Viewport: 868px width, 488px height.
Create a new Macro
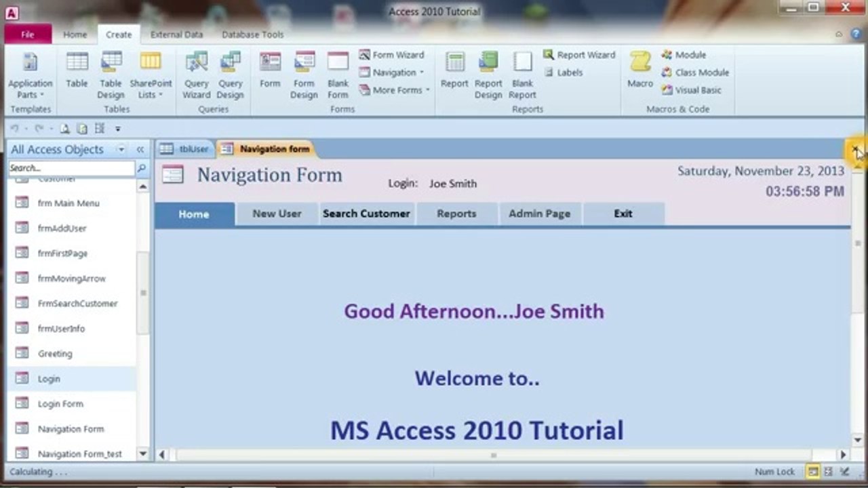click(x=640, y=70)
